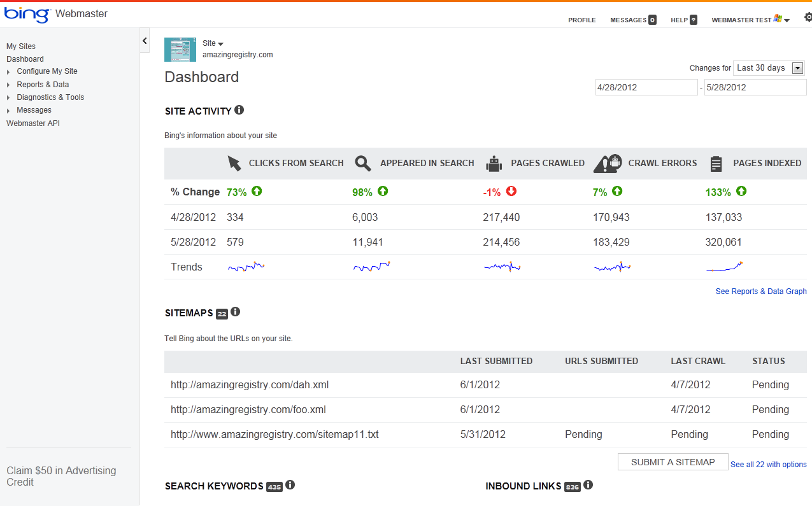Viewport: 812px width, 506px height.
Task: Open Messages in the top navigation
Action: click(x=628, y=20)
